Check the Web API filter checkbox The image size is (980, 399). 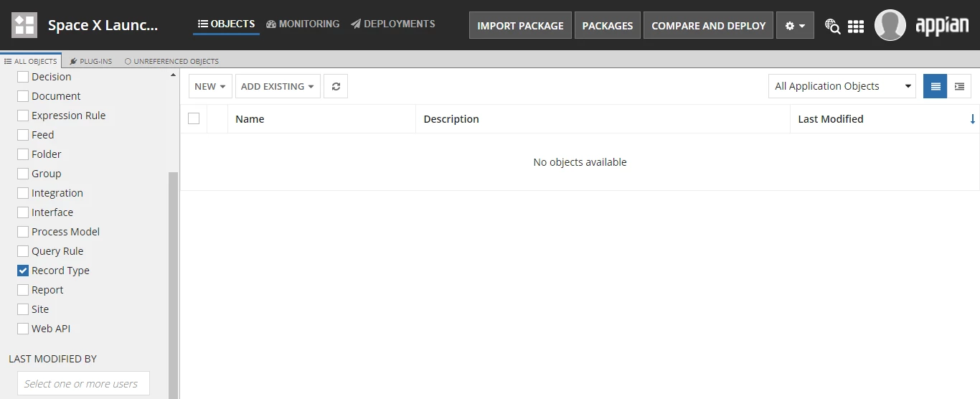click(23, 329)
